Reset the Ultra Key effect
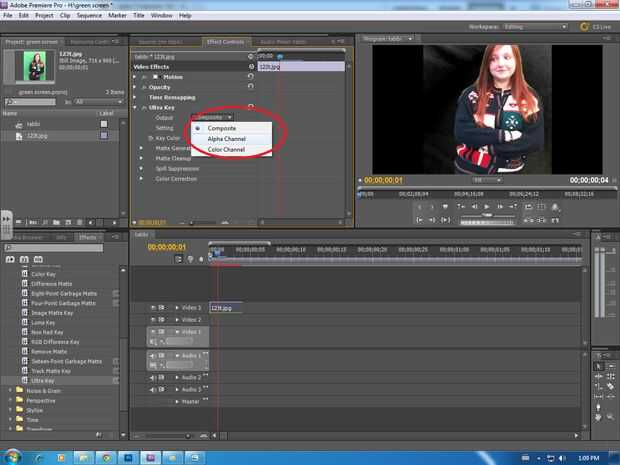Screen dimensions: 620x465 (x=251, y=106)
